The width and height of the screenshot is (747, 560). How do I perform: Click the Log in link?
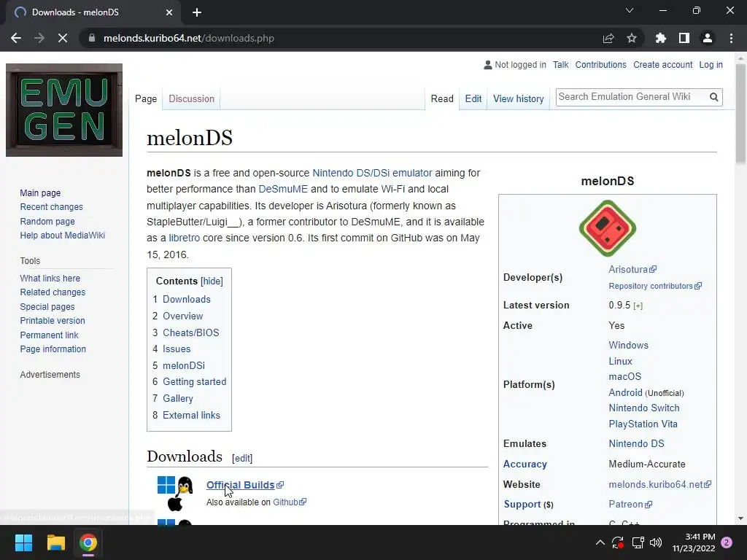pyautogui.click(x=711, y=65)
